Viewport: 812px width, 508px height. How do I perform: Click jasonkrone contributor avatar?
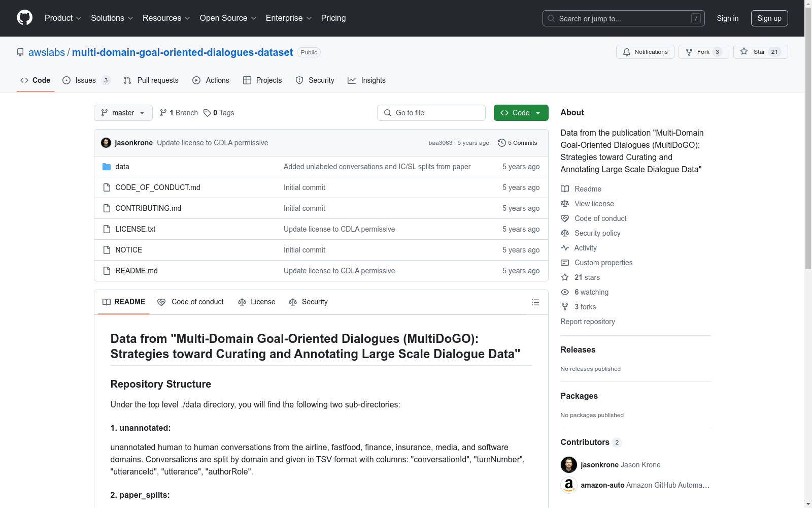[569, 465]
